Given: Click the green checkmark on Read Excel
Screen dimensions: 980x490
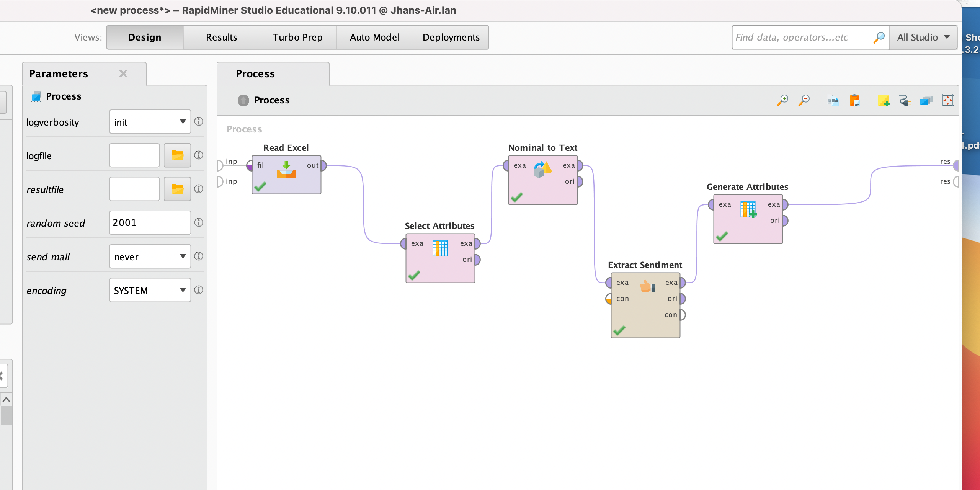Looking at the screenshot, I should [260, 187].
